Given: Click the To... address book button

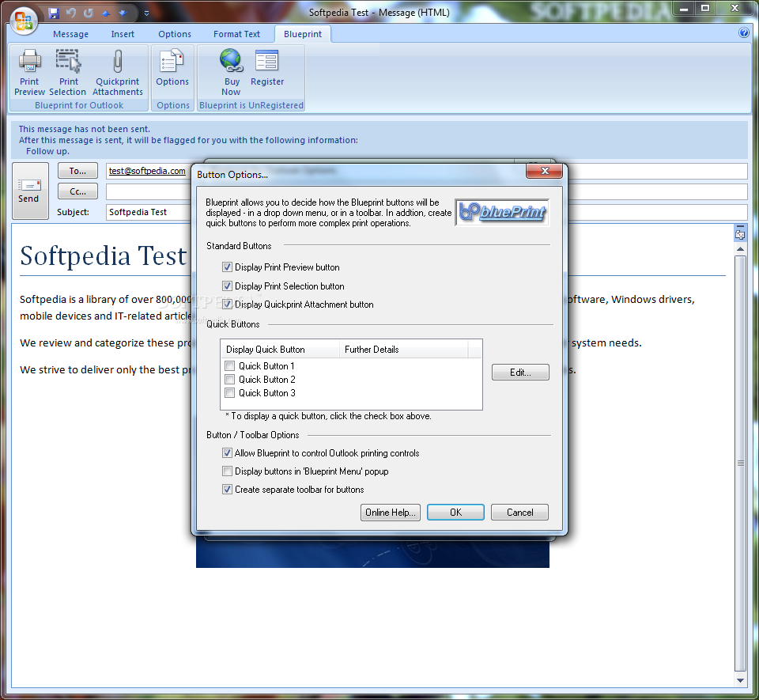Looking at the screenshot, I should pos(77,170).
